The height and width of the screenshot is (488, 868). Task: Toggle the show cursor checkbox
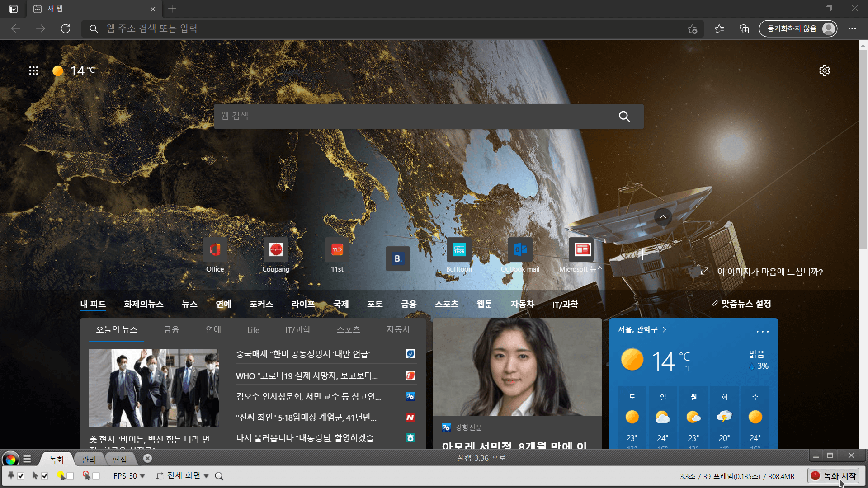tap(44, 476)
